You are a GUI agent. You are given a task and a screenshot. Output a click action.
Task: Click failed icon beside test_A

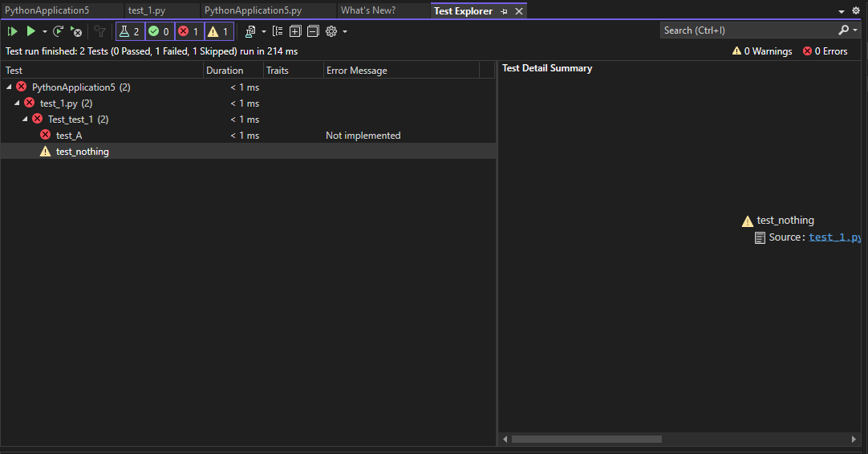46,135
